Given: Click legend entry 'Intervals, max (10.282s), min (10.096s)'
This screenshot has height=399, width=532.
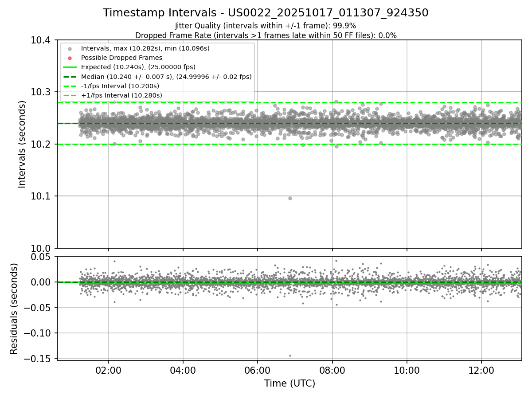Looking at the screenshot, I should click(145, 48).
